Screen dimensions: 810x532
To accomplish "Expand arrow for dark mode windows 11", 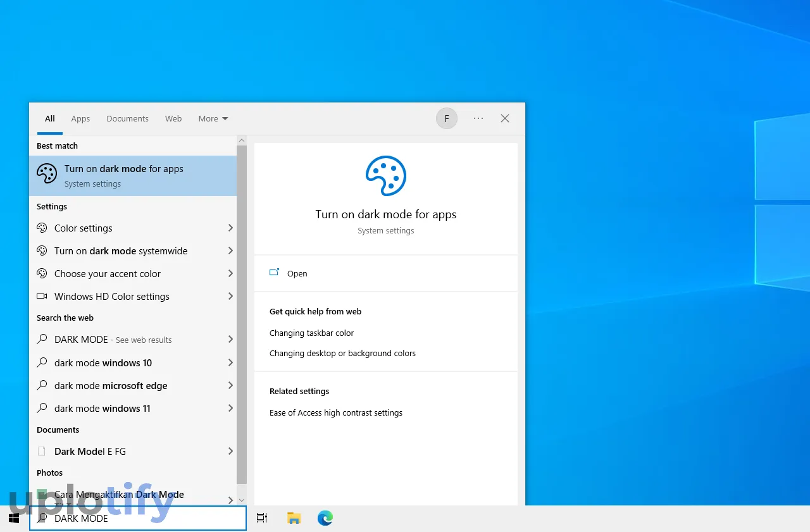I will [230, 408].
